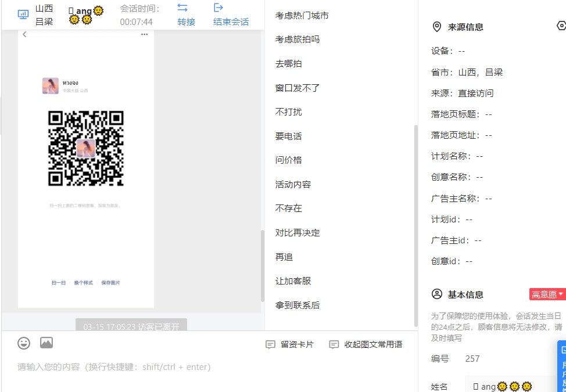Select quick phrase 拿到联系后
The width and height of the screenshot is (566, 392).
[298, 305]
